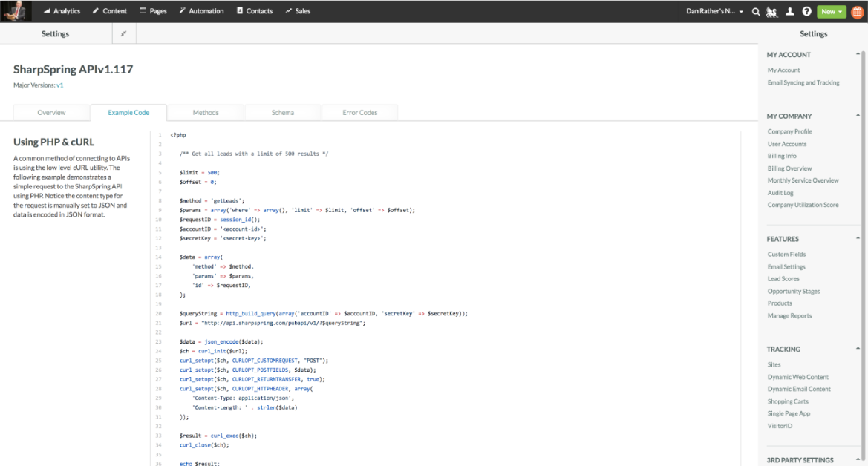Click the account logo thumbnail at top left

pyautogui.click(x=16, y=11)
